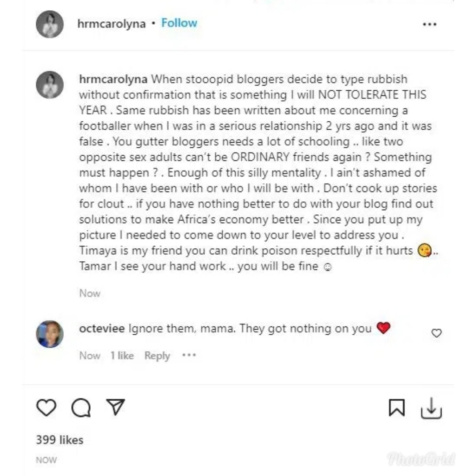Click the Now timestamp under caption
The image size is (476, 476).
tap(90, 293)
